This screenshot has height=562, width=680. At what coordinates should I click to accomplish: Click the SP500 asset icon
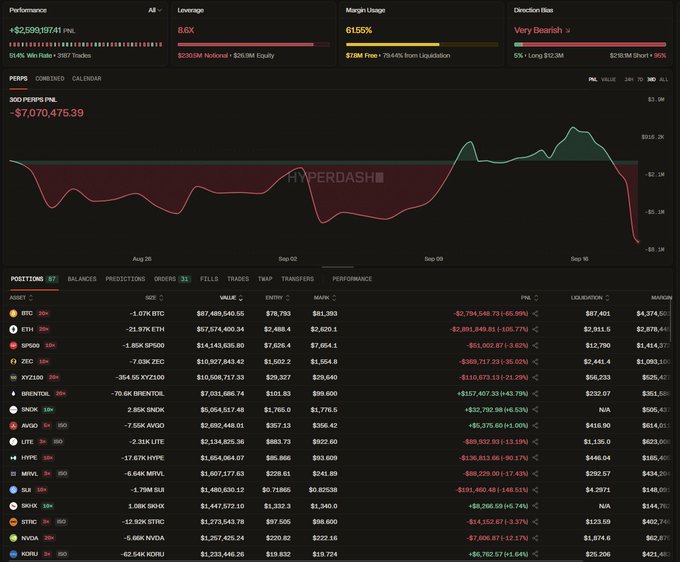click(13, 346)
